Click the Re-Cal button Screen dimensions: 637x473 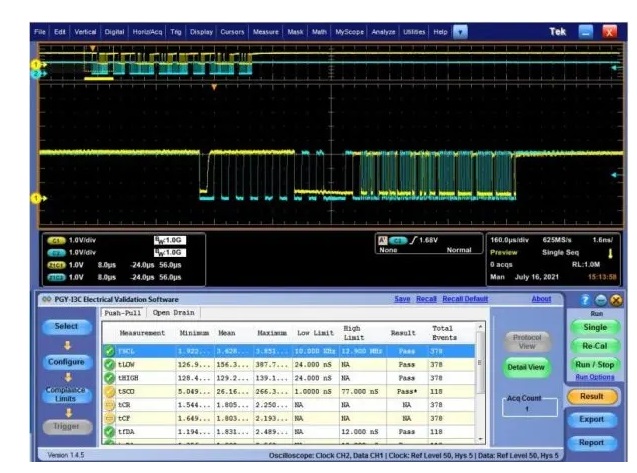coord(595,346)
